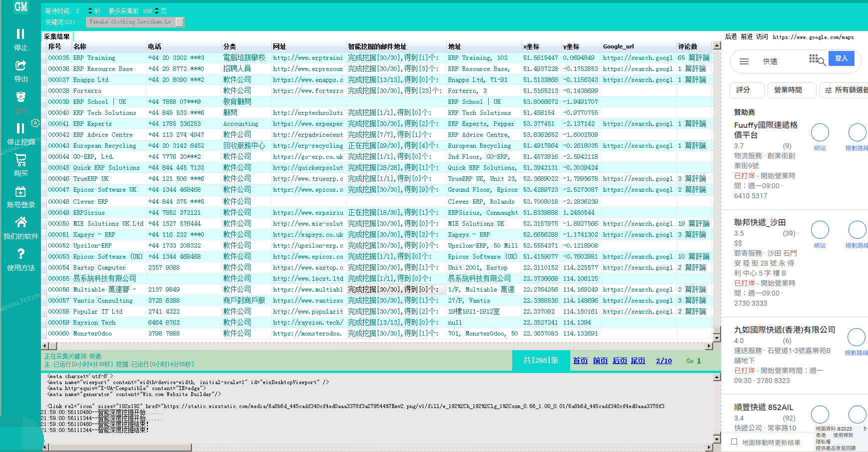Click the button beside the keywords field

180,22
